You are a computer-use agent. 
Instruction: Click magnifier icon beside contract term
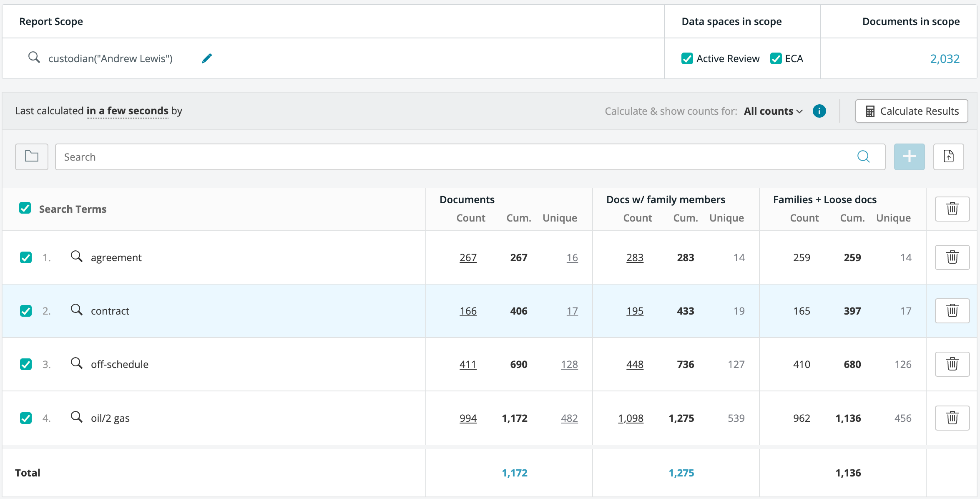[76, 310]
